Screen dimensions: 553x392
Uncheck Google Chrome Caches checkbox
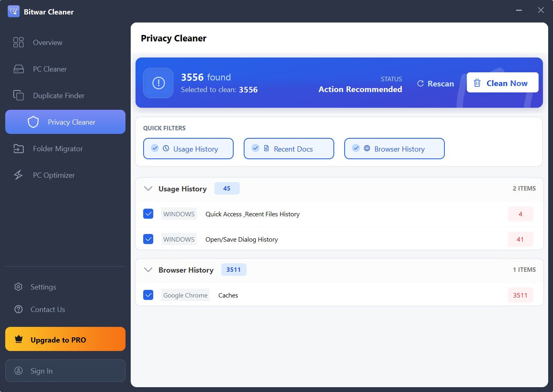[x=148, y=295]
